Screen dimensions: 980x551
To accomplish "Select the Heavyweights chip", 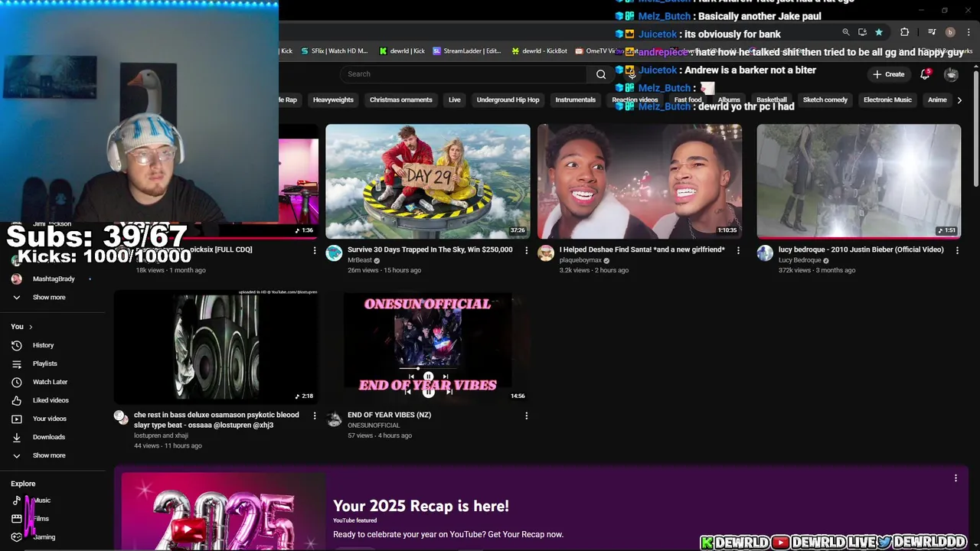I will (333, 100).
